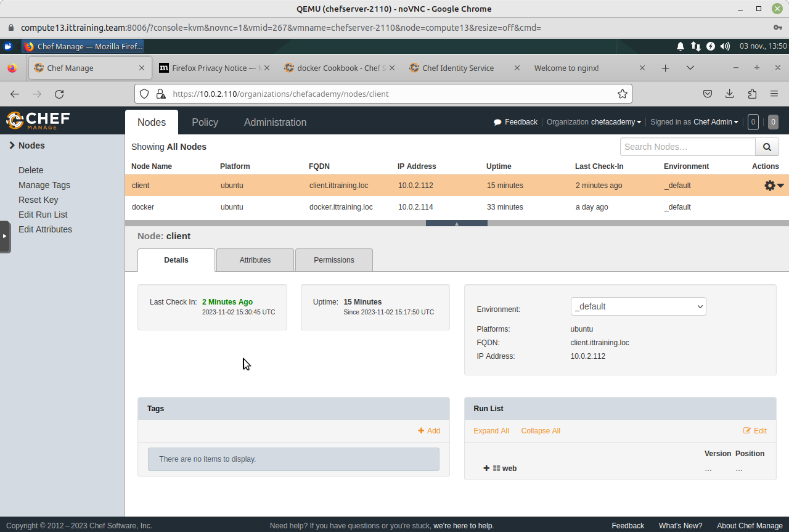This screenshot has height=532, width=789.
Task: Click the network arrows tray icon
Action: [695, 46]
